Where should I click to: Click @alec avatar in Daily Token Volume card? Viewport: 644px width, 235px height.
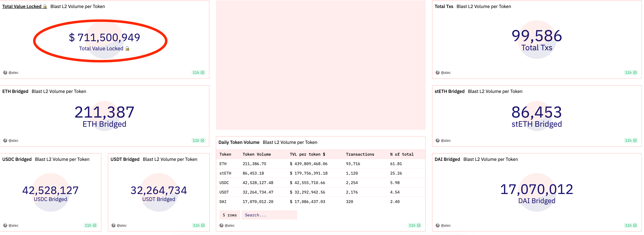coord(221,226)
